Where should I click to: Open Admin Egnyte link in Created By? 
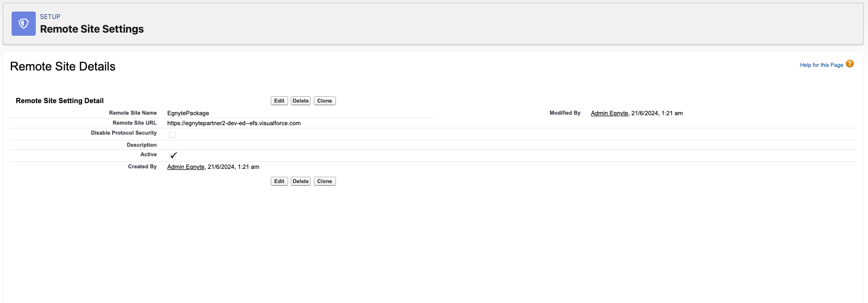[x=186, y=167]
